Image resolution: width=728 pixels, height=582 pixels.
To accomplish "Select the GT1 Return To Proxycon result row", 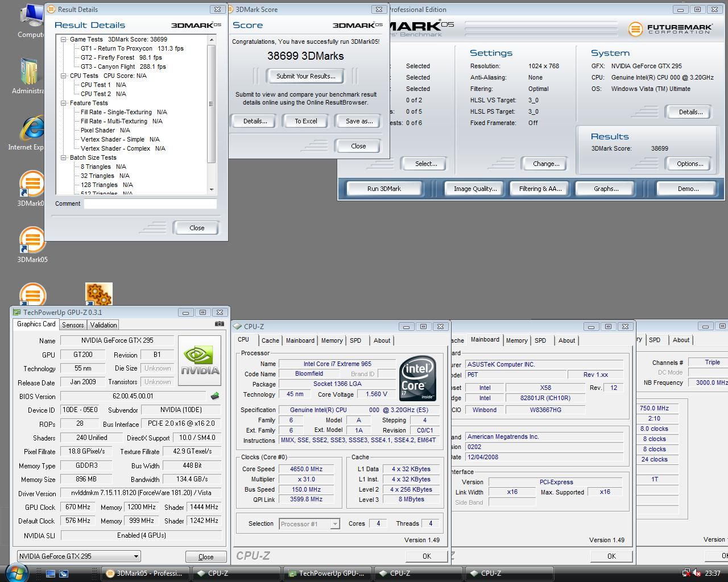I will point(132,48).
